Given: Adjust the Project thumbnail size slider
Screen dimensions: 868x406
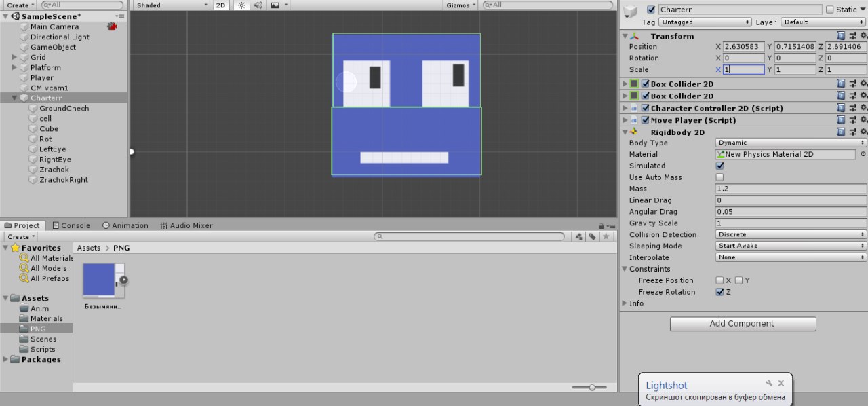Looking at the screenshot, I should click(592, 387).
